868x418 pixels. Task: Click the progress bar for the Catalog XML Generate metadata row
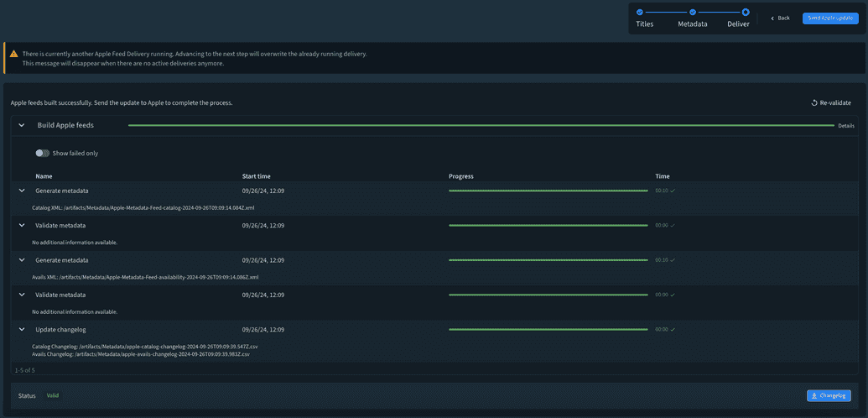click(x=548, y=191)
